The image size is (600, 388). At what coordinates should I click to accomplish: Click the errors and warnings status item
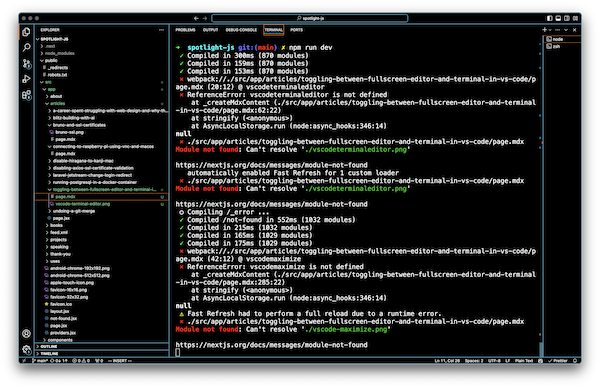(82, 361)
